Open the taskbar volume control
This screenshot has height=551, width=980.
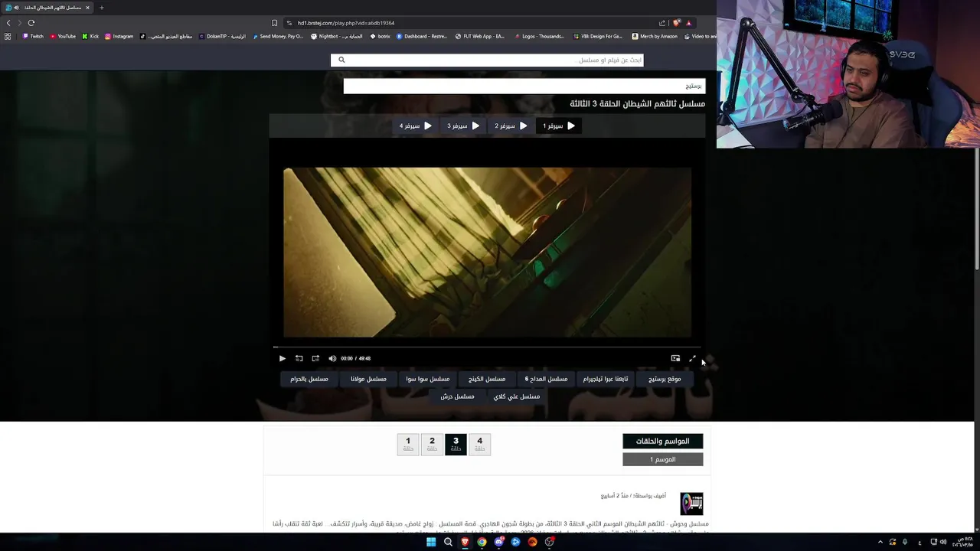pyautogui.click(x=943, y=542)
